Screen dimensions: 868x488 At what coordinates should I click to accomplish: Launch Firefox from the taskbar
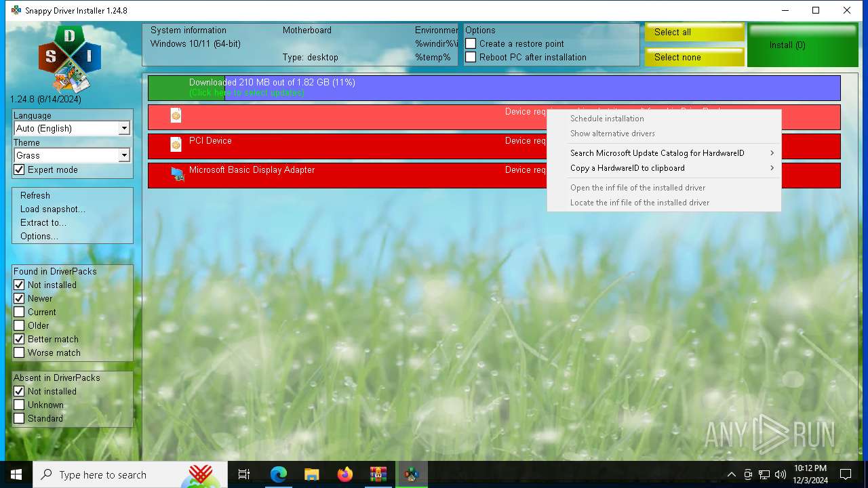tap(344, 474)
